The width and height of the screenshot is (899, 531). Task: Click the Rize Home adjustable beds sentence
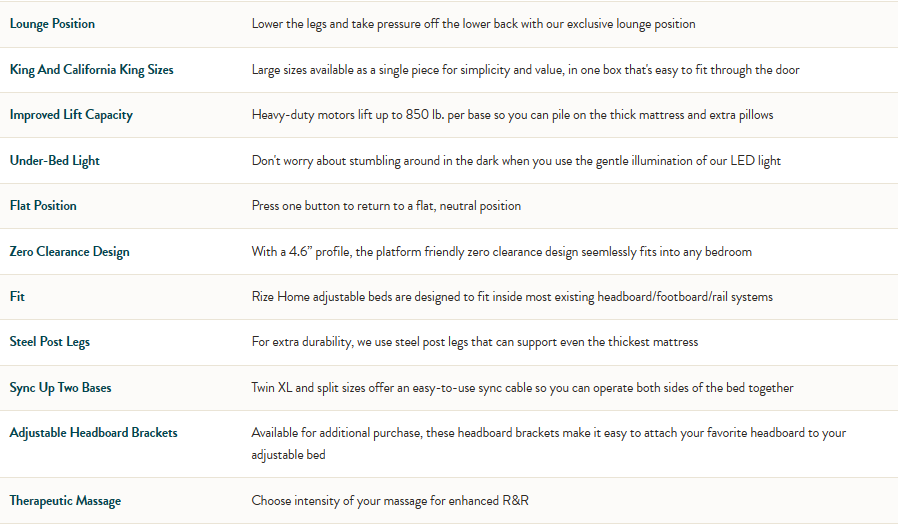512,297
